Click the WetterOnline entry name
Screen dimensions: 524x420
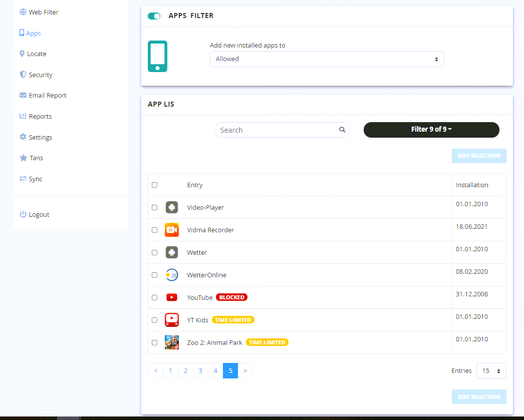(206, 275)
